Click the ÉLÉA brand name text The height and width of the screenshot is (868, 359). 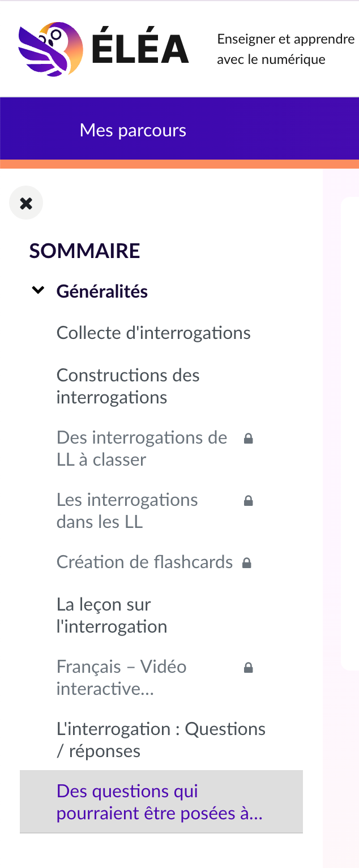tap(140, 49)
